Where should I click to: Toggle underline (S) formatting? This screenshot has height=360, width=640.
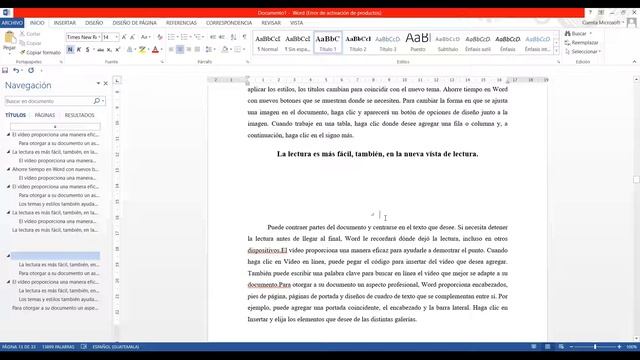(87, 50)
